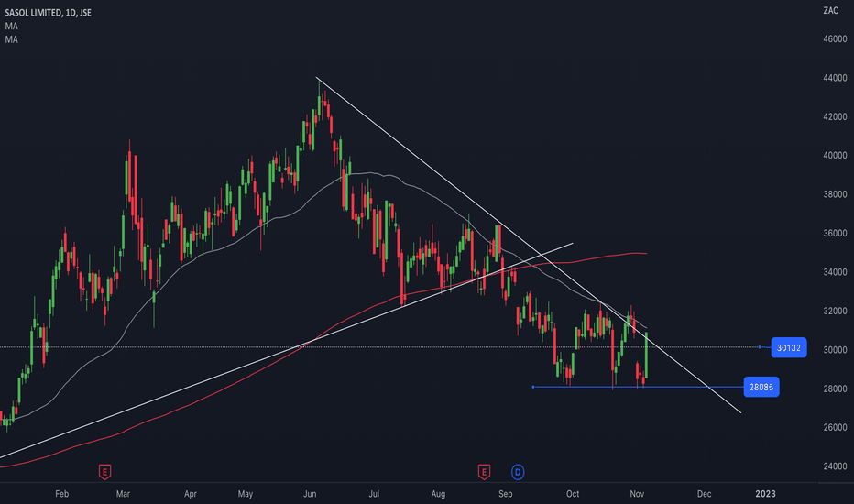Click the Nov label on time axis
Viewport: 854px width, 504px height.
(x=637, y=494)
